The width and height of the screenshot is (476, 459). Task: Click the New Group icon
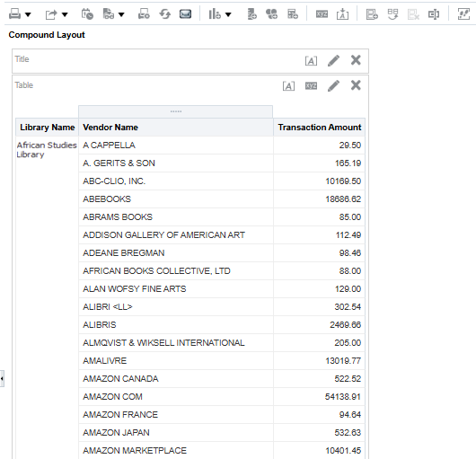point(251,14)
